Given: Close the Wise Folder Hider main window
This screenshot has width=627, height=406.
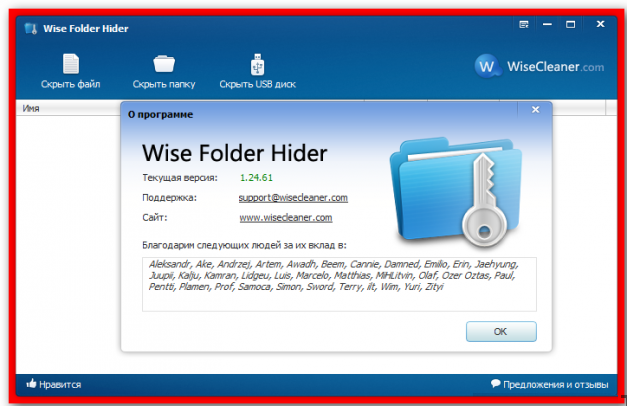Looking at the screenshot, I should point(600,24).
